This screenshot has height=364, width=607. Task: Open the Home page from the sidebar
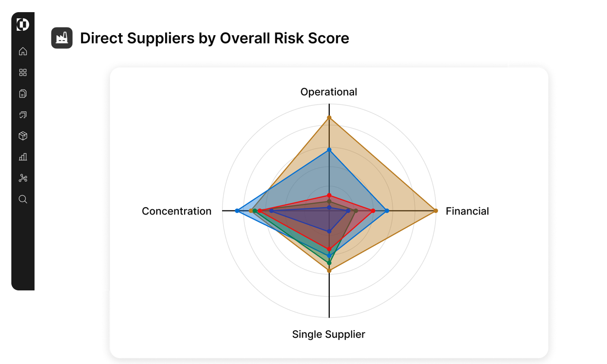click(23, 51)
